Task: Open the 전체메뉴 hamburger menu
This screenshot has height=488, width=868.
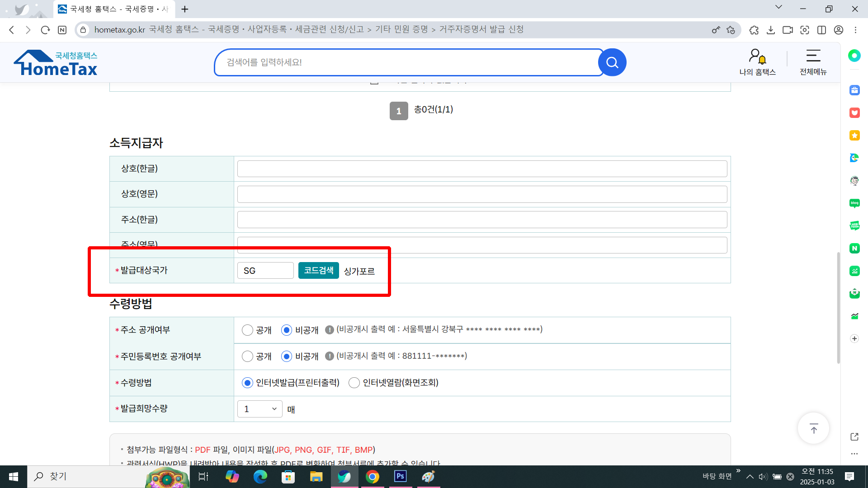Action: point(813,56)
